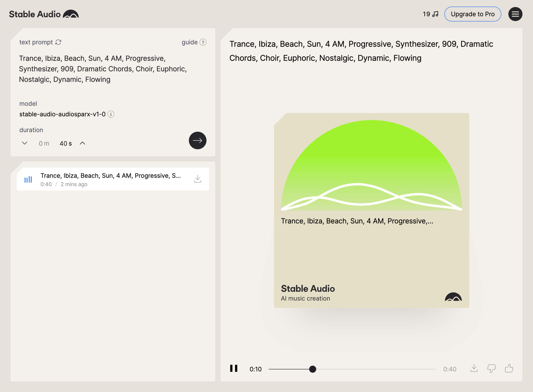This screenshot has height=392, width=533.
Task: Give the generated track a thumbs up
Action: 509,369
